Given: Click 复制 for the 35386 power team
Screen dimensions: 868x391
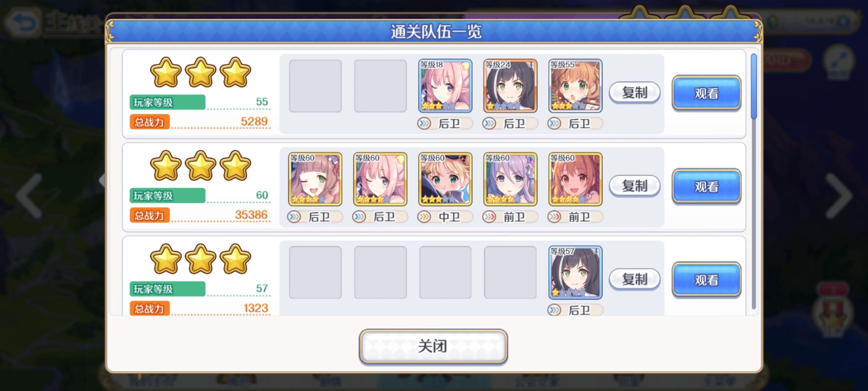Looking at the screenshot, I should pos(635,186).
